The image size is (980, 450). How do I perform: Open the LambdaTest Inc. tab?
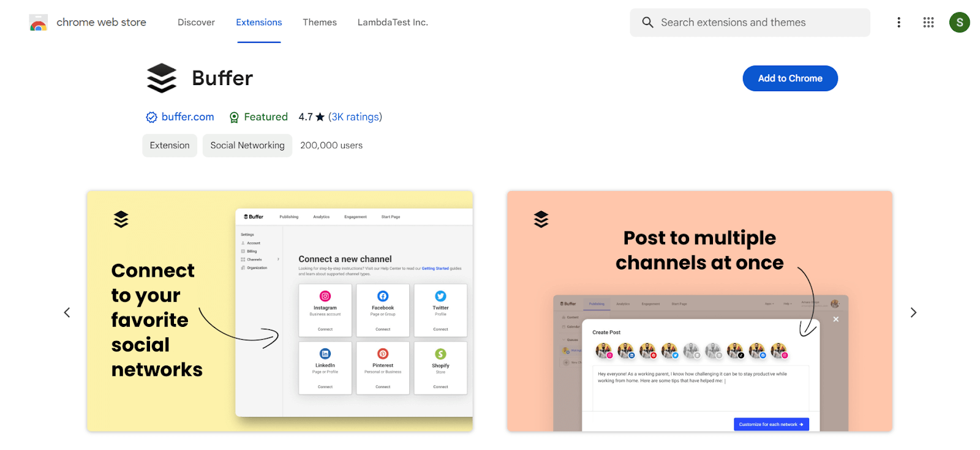coord(393,23)
